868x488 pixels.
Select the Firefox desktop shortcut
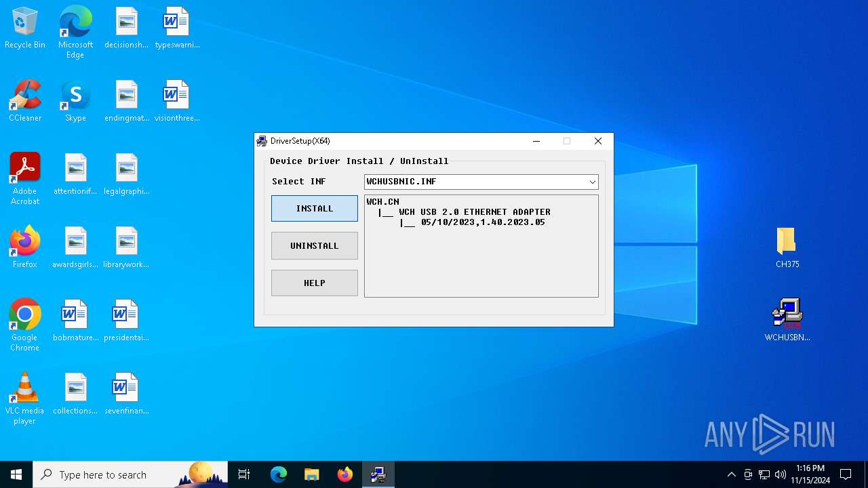tap(25, 248)
